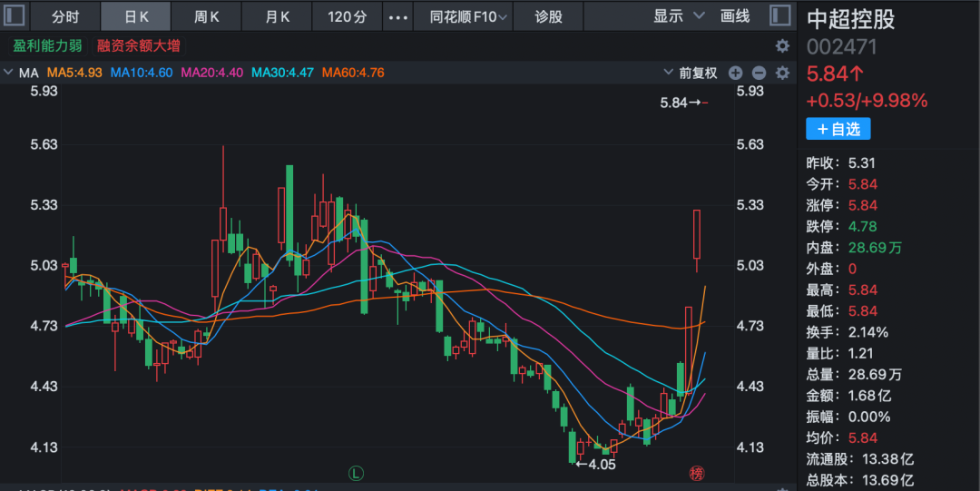Viewport: 980px width, 491px height.
Task: Toggle the left sidebar panel icon
Action: [x=16, y=16]
